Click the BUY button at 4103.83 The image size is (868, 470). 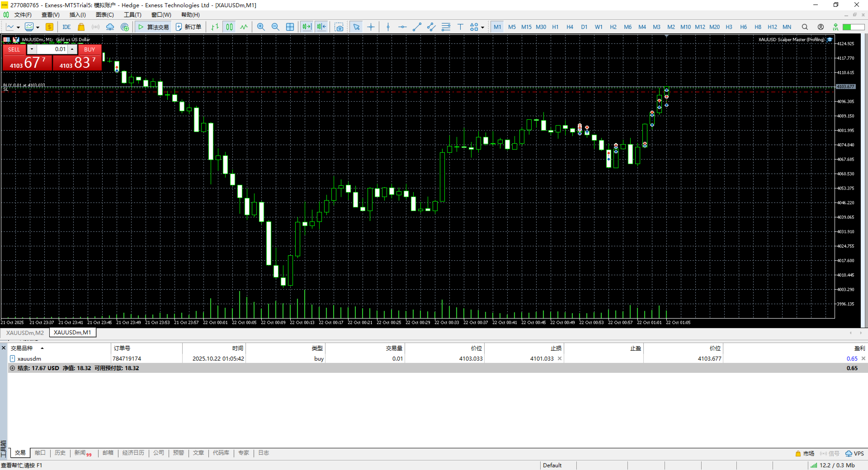coord(77,62)
